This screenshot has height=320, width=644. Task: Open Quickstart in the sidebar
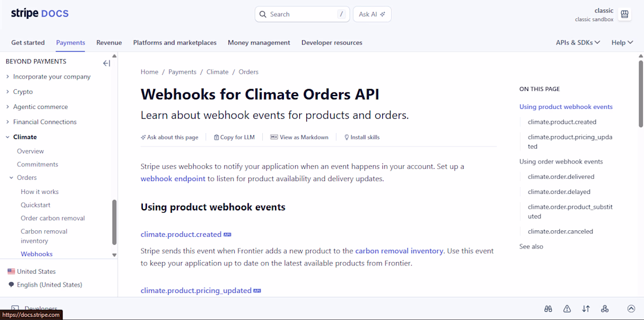click(36, 205)
